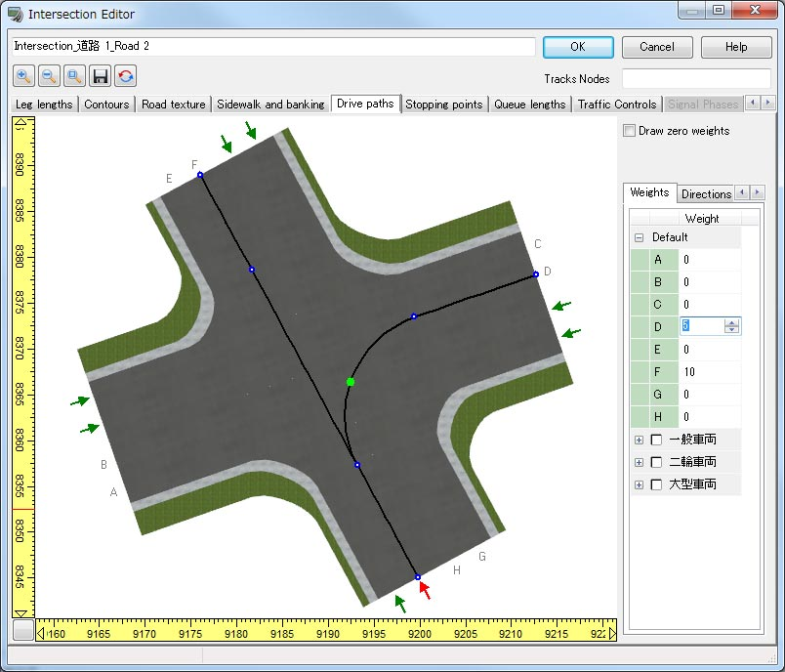This screenshot has width=785, height=672.
Task: Tick the 一般車両 checkbox
Action: click(656, 440)
